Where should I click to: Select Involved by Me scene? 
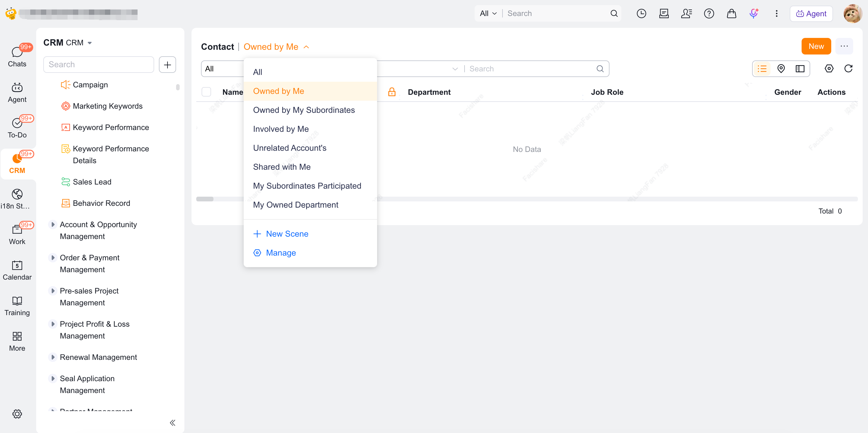310,129
